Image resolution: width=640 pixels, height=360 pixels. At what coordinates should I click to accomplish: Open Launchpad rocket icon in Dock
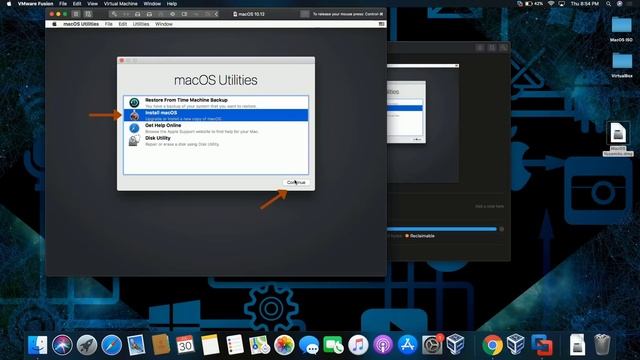pyautogui.click(x=87, y=345)
